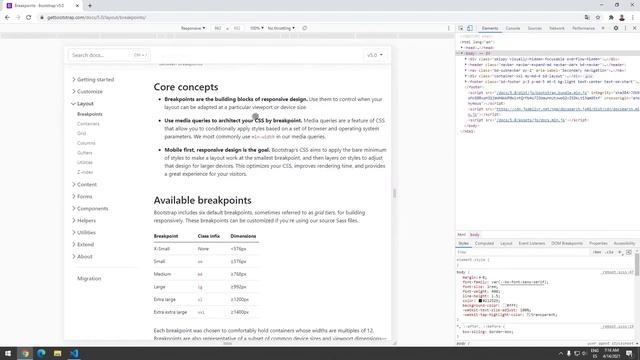Expand the Utilities sidebar section
The image size is (640, 360).
pyautogui.click(x=84, y=233)
